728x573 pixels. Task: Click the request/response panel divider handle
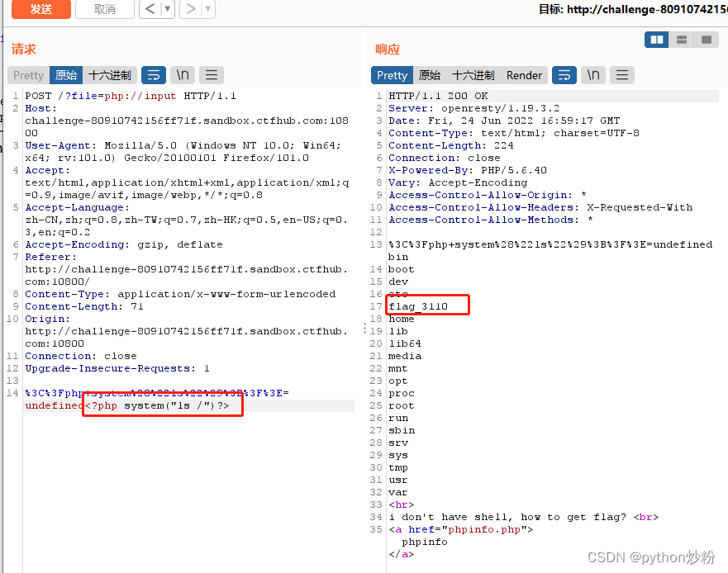pos(364,329)
